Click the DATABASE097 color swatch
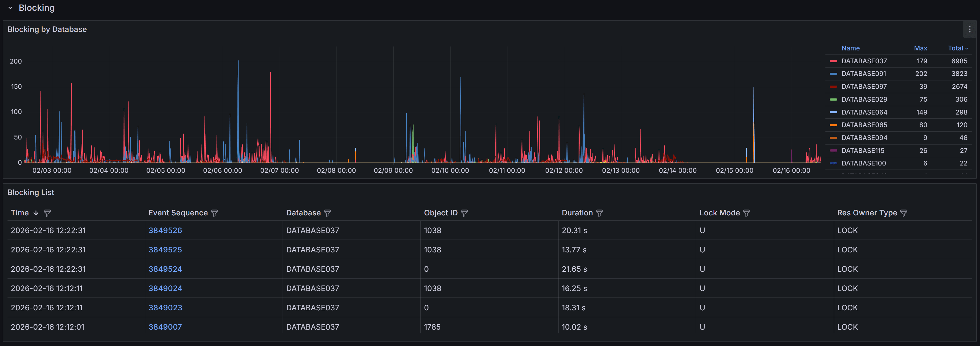 [834, 86]
